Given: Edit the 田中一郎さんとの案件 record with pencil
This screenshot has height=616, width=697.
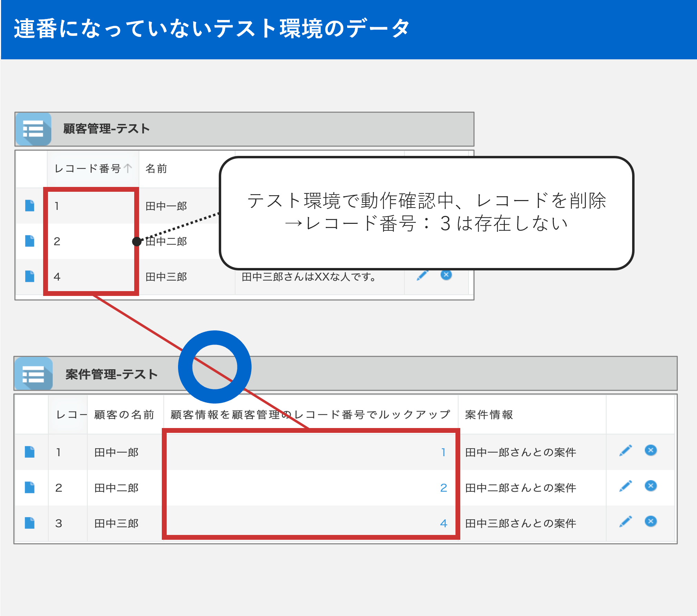Looking at the screenshot, I should pyautogui.click(x=626, y=450).
